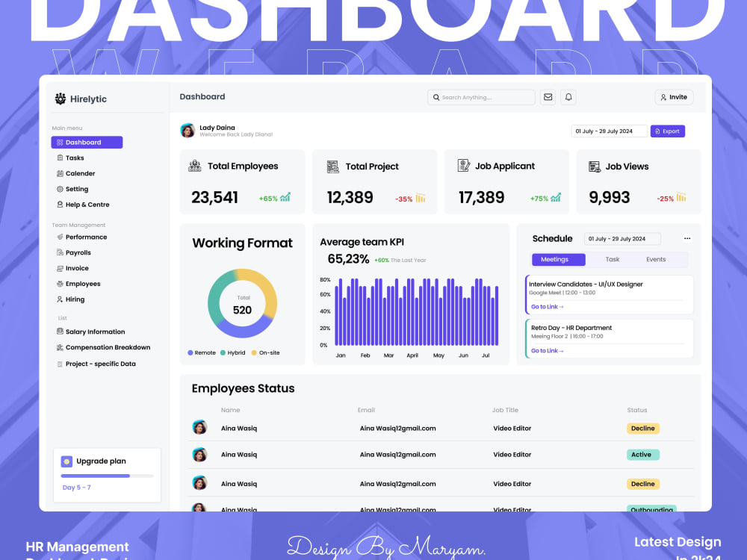Click the Hirelytic logo icon
This screenshot has width=747, height=560.
coord(61,99)
